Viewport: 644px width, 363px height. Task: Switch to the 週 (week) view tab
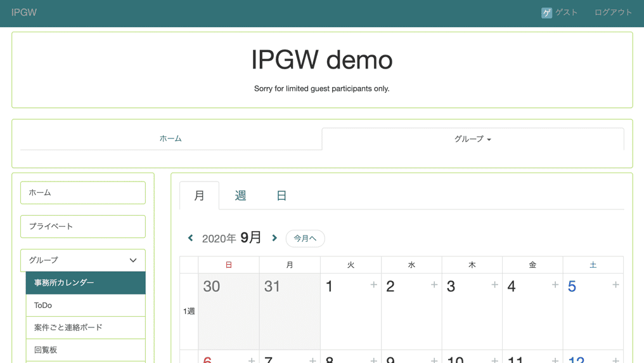(x=240, y=195)
